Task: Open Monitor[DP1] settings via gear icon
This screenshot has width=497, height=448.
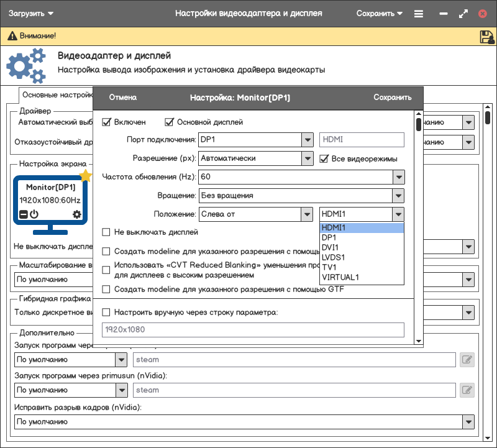Action: (x=77, y=214)
